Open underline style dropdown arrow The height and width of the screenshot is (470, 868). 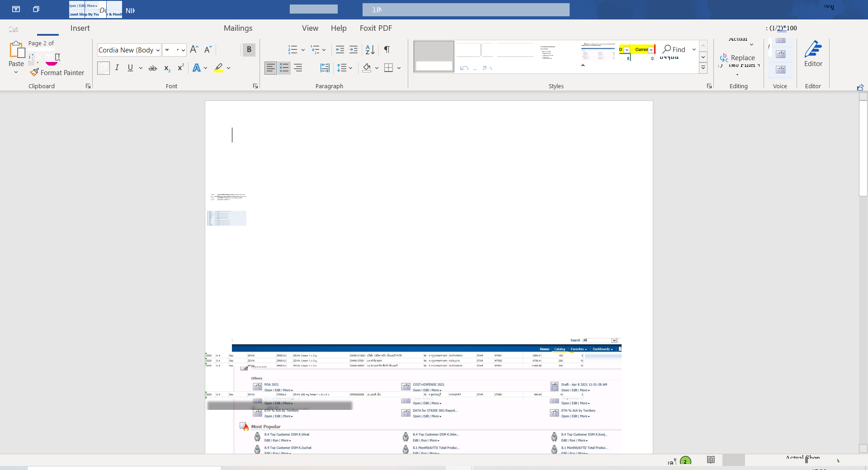click(141, 68)
